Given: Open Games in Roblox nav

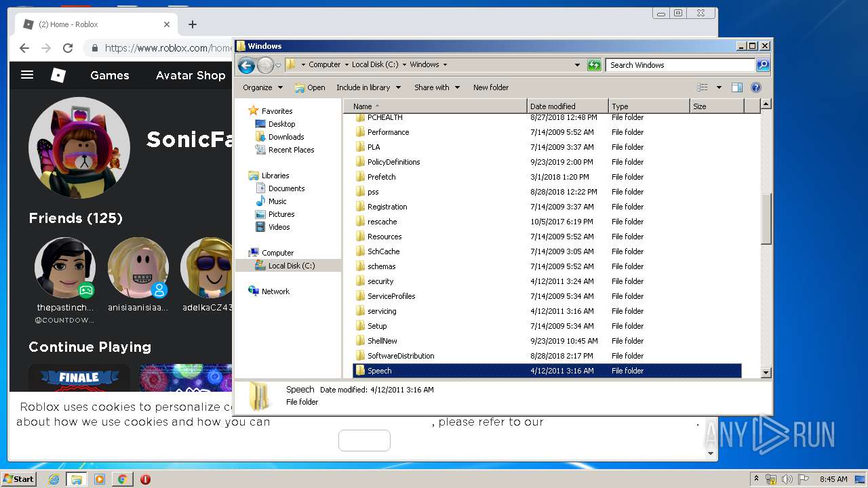Looking at the screenshot, I should pos(110,75).
